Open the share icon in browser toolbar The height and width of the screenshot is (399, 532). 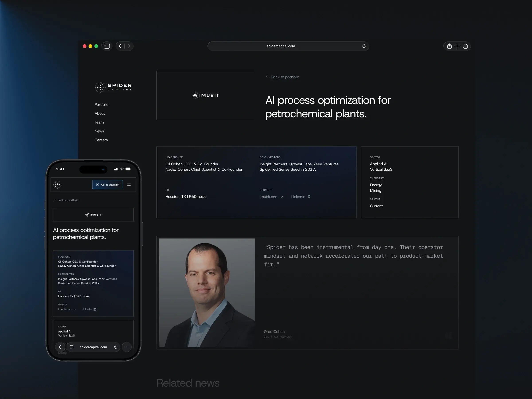[449, 46]
